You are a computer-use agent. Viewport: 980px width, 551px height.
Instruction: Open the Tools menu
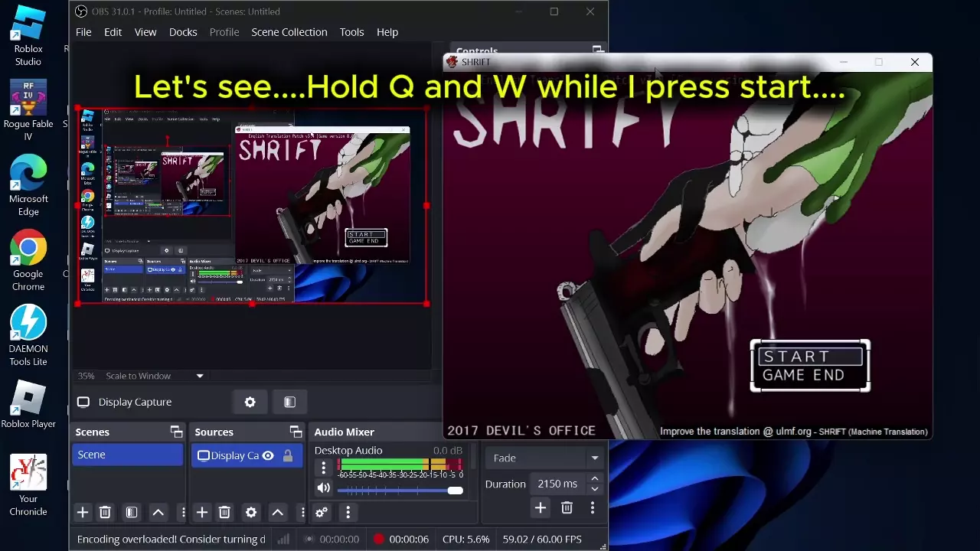click(x=351, y=32)
